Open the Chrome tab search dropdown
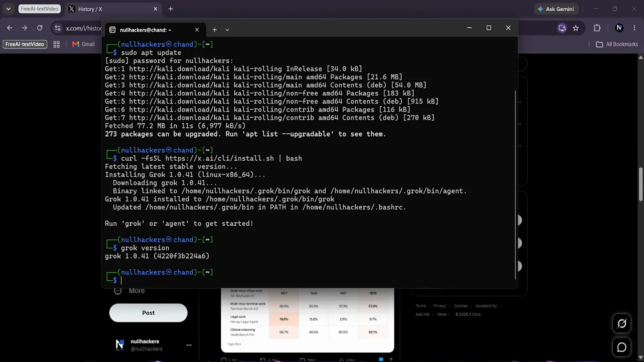Screen dimensions: 644x362 click(8, 9)
